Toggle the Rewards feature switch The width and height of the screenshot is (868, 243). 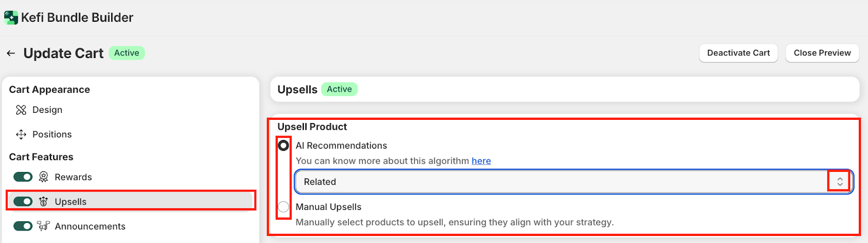(x=23, y=177)
